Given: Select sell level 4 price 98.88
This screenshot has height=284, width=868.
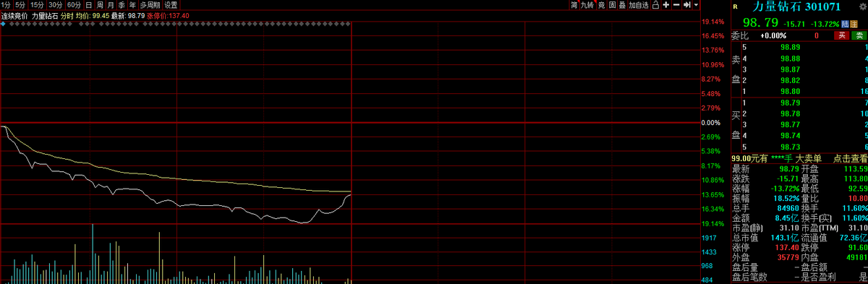Looking at the screenshot, I should pos(790,58).
